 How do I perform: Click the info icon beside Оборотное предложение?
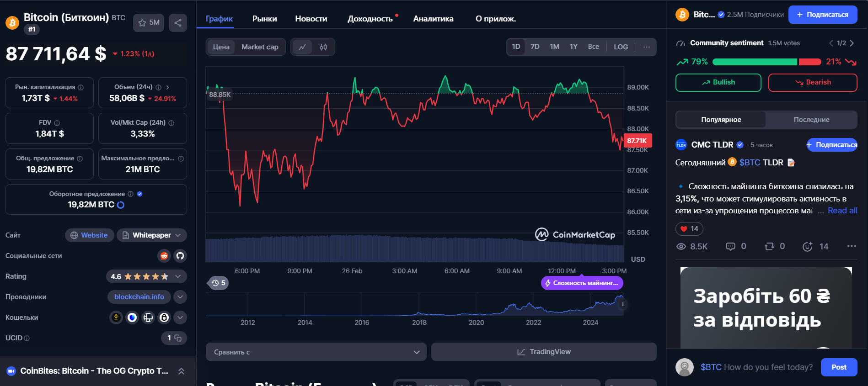131,194
